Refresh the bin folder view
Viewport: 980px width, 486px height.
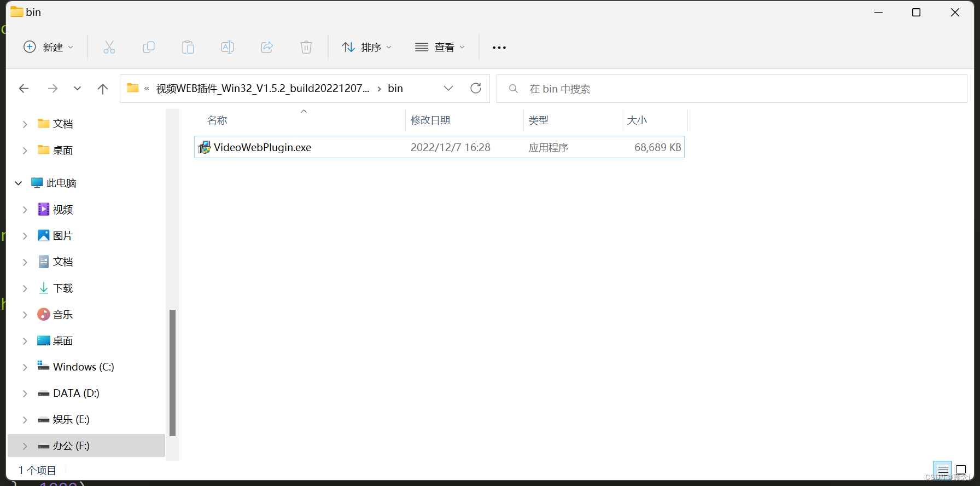tap(476, 88)
